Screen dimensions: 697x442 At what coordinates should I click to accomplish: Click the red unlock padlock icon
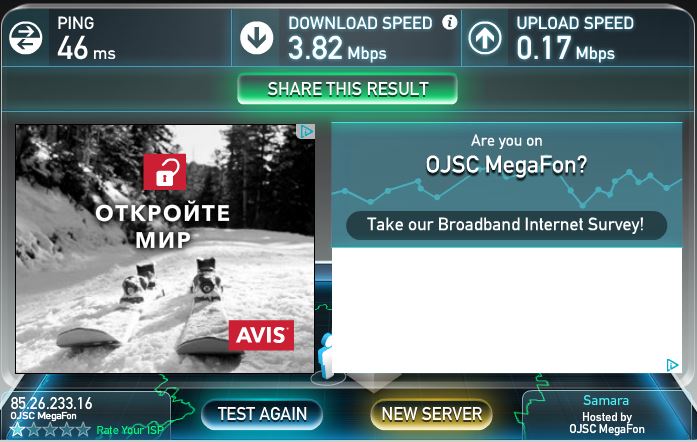(x=165, y=172)
